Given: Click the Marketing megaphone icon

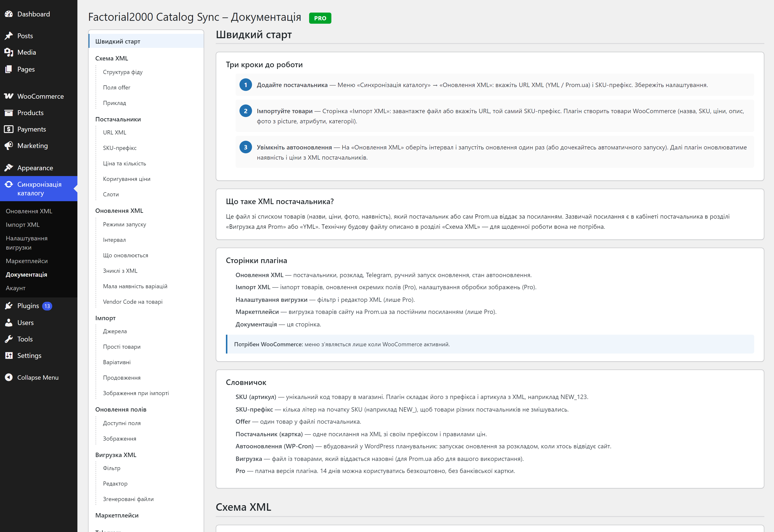Looking at the screenshot, I should [9, 146].
